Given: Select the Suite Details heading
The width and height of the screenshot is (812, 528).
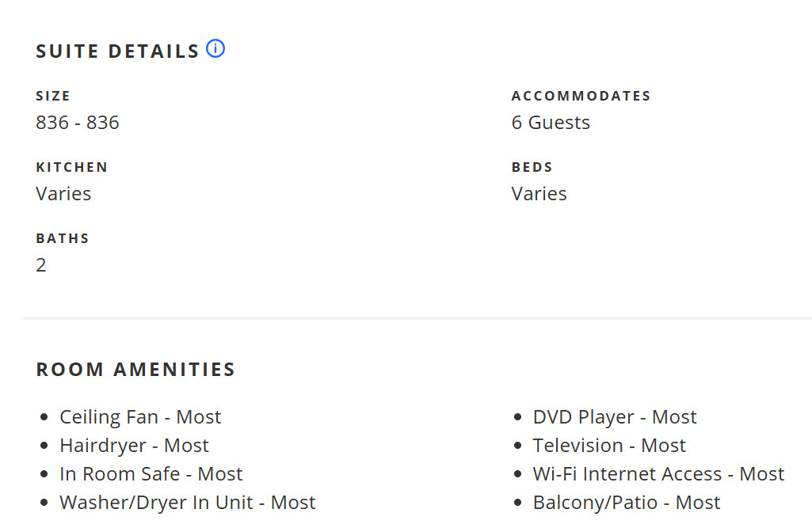Looking at the screenshot, I should coord(117,51).
